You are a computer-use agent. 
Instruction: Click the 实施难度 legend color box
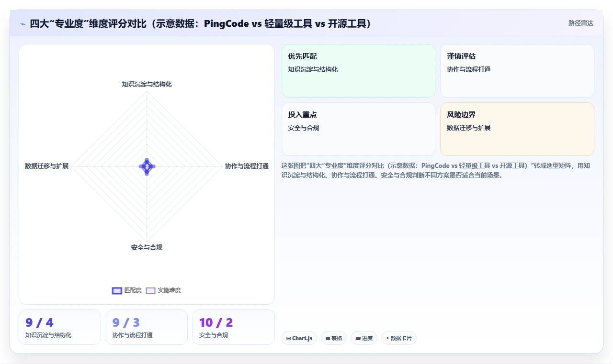pyautogui.click(x=151, y=290)
